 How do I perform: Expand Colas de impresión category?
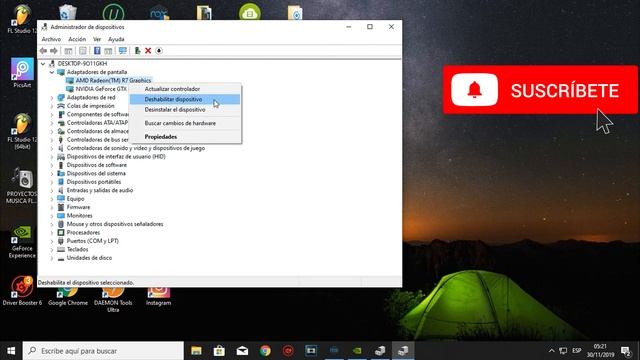click(x=52, y=106)
